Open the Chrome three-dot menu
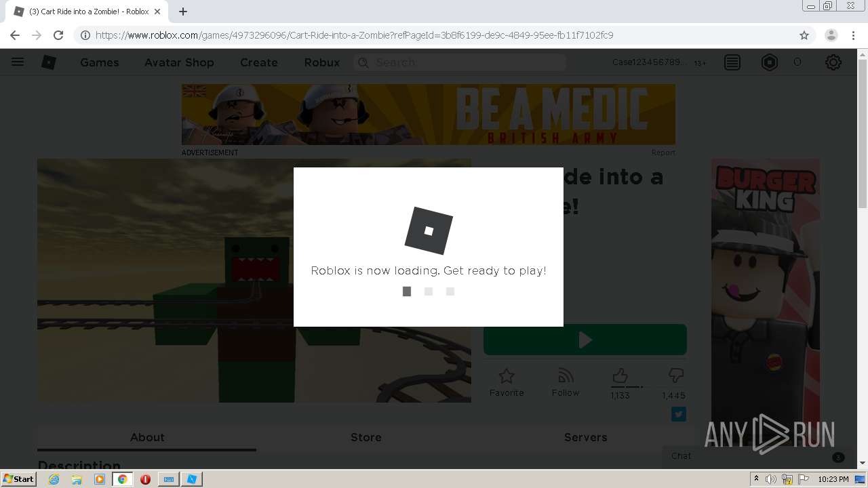This screenshot has width=868, height=488. [852, 35]
